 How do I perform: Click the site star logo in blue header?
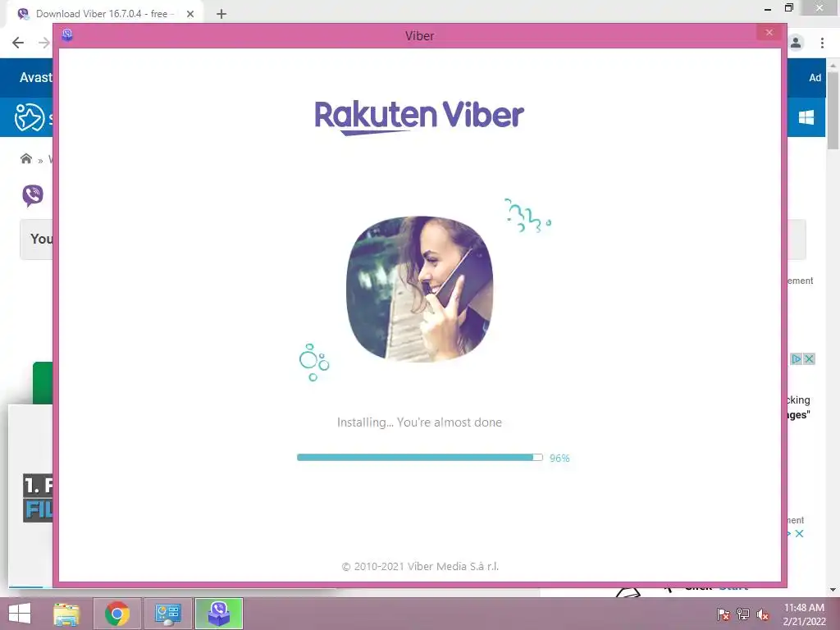click(29, 117)
